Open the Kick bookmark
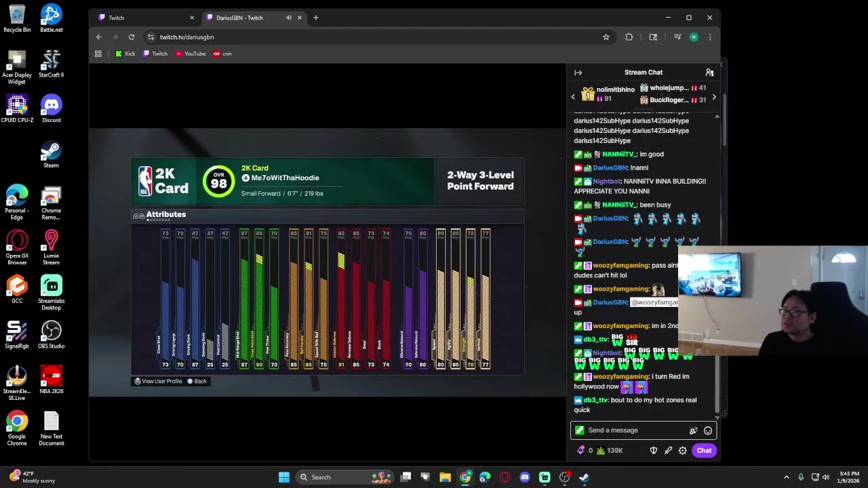 point(125,54)
